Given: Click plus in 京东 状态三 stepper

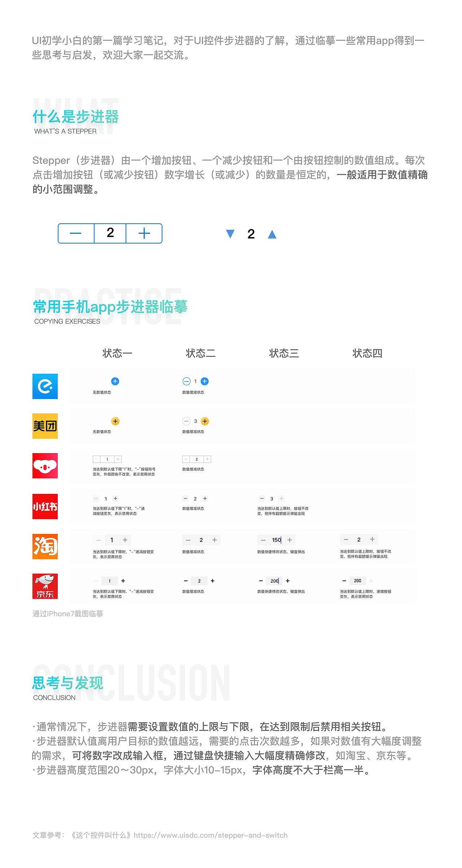Looking at the screenshot, I should tap(288, 581).
